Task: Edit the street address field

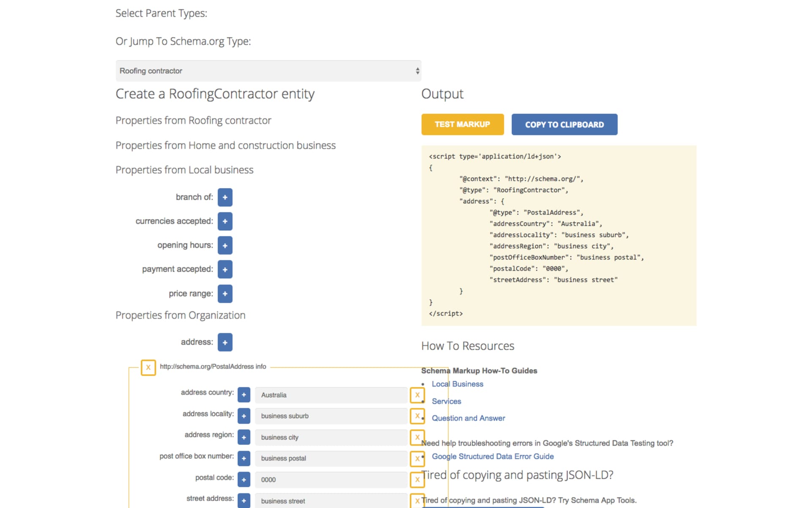Action: tap(331, 501)
